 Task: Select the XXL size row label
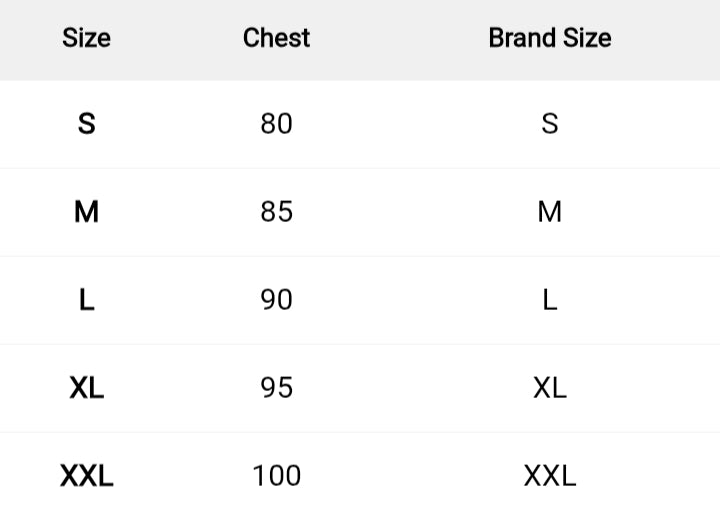pyautogui.click(x=86, y=476)
